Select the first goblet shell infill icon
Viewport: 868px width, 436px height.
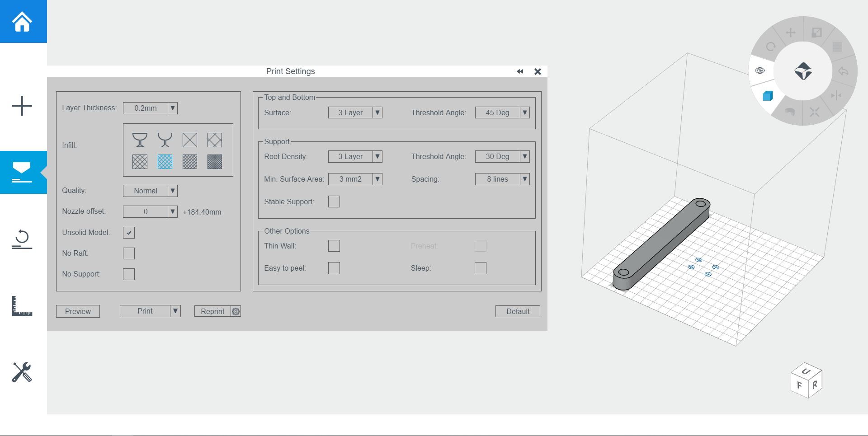pyautogui.click(x=140, y=140)
